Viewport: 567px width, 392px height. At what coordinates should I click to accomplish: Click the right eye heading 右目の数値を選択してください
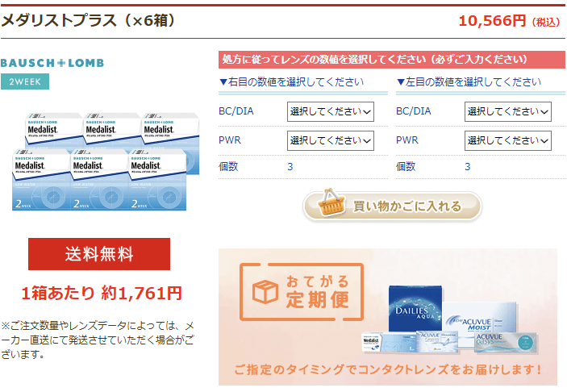pos(291,82)
